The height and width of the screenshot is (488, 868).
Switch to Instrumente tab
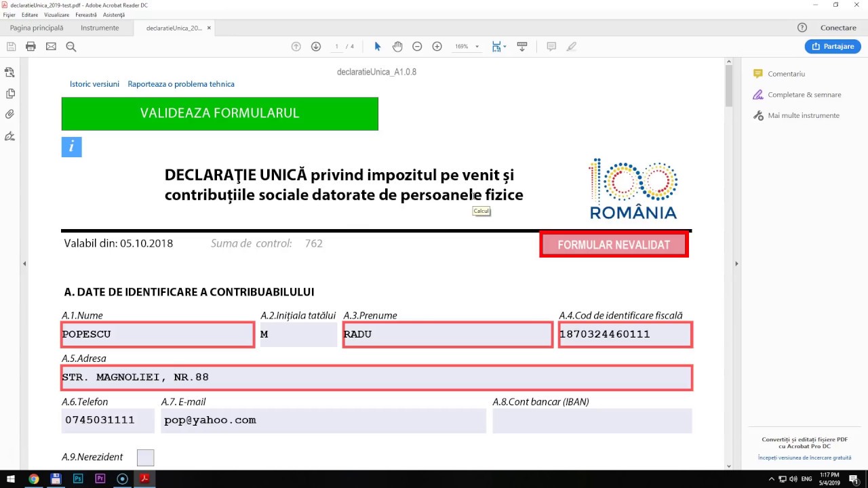[100, 28]
